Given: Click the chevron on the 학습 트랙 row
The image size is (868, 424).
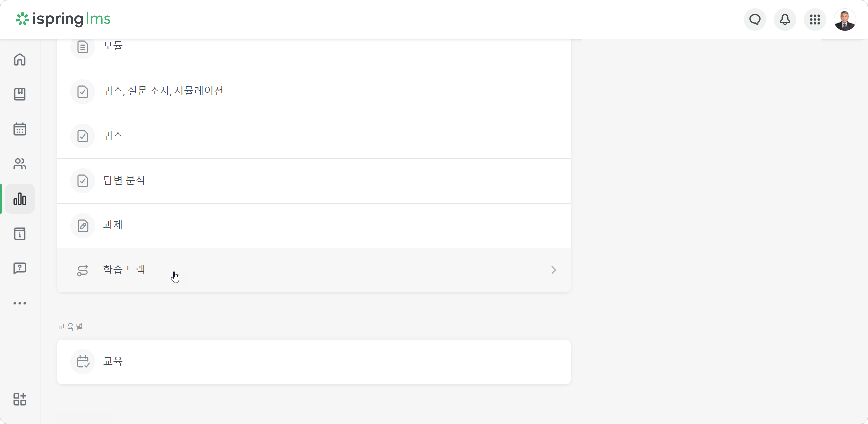Looking at the screenshot, I should 554,270.
